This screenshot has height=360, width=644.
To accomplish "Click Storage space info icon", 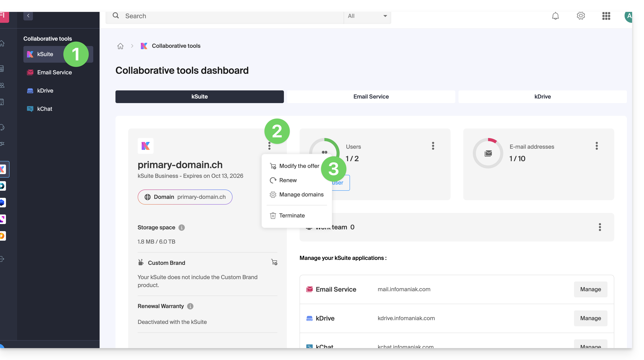I will (x=182, y=228).
